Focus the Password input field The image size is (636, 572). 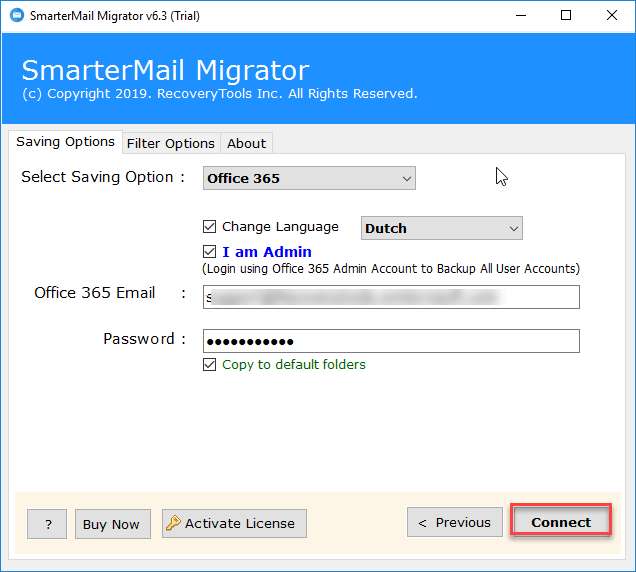[391, 341]
